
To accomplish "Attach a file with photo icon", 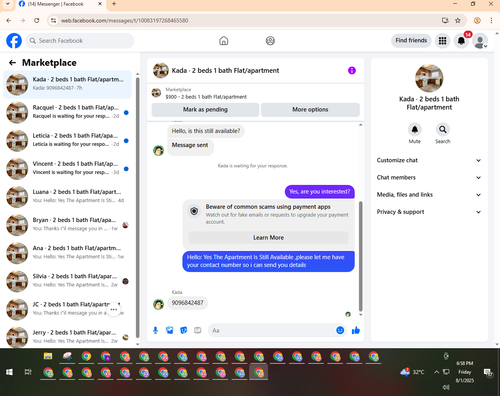I will (x=170, y=330).
